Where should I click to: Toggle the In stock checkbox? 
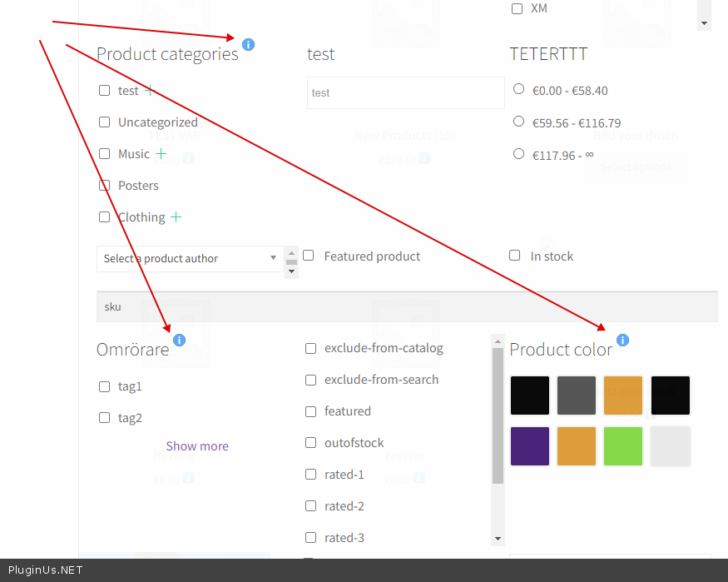[515, 256]
